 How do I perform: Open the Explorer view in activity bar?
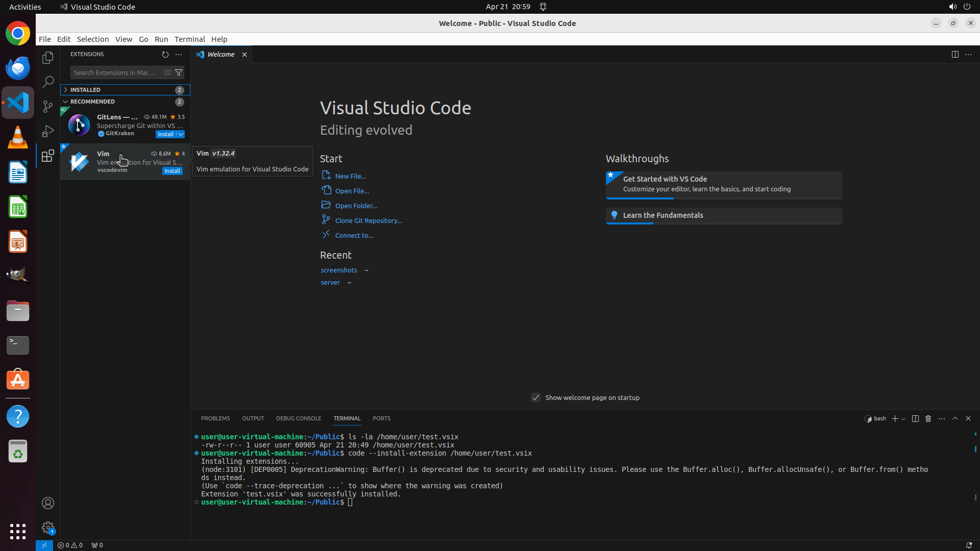click(x=48, y=58)
